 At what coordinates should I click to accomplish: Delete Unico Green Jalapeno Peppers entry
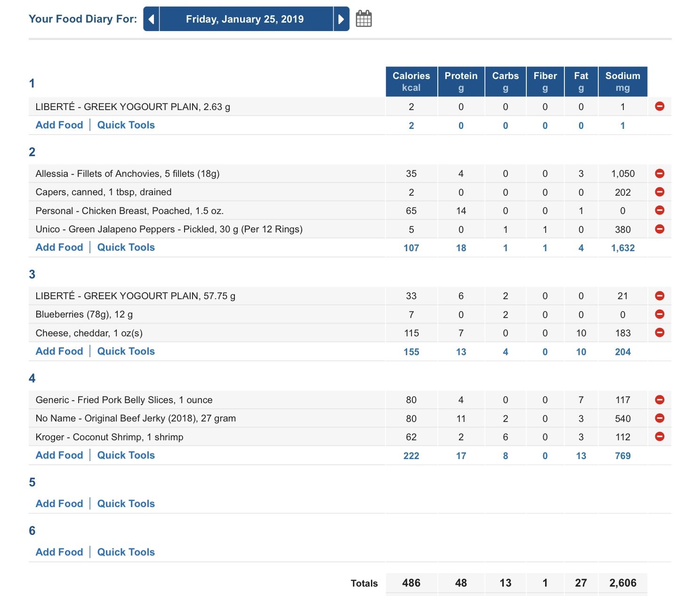tap(660, 229)
